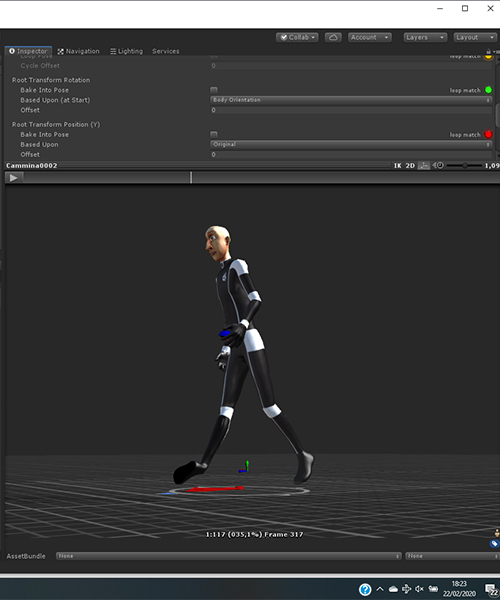Open the Layout selector button

coord(475,37)
